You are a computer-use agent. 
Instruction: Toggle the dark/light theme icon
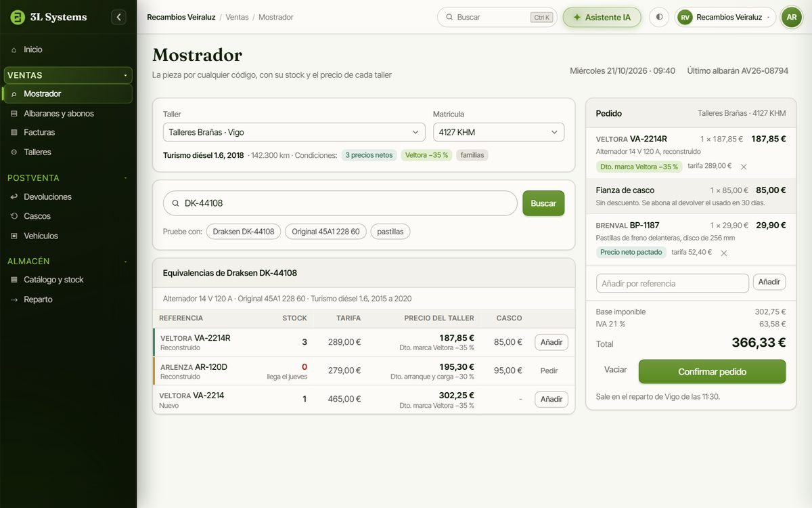click(660, 17)
